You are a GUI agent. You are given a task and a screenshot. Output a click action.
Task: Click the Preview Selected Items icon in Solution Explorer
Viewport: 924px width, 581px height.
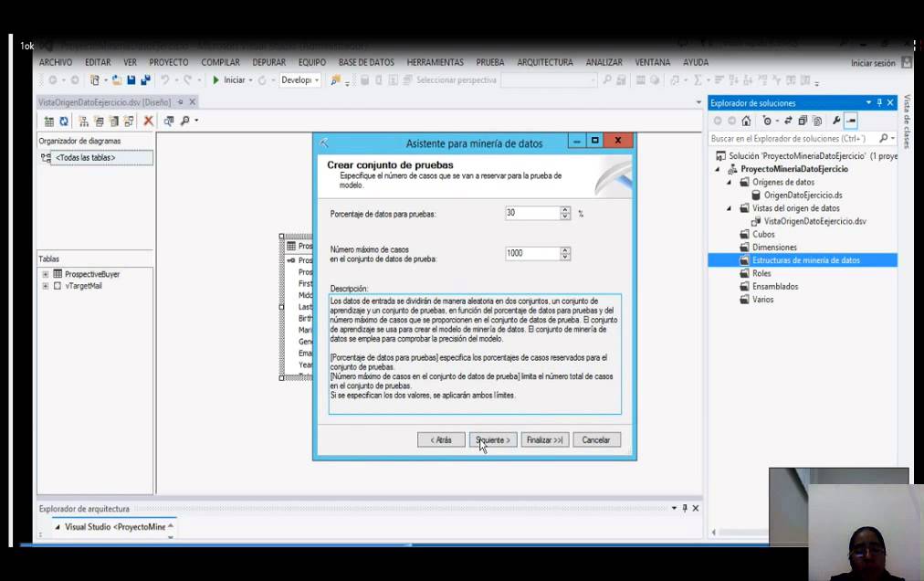(851, 121)
